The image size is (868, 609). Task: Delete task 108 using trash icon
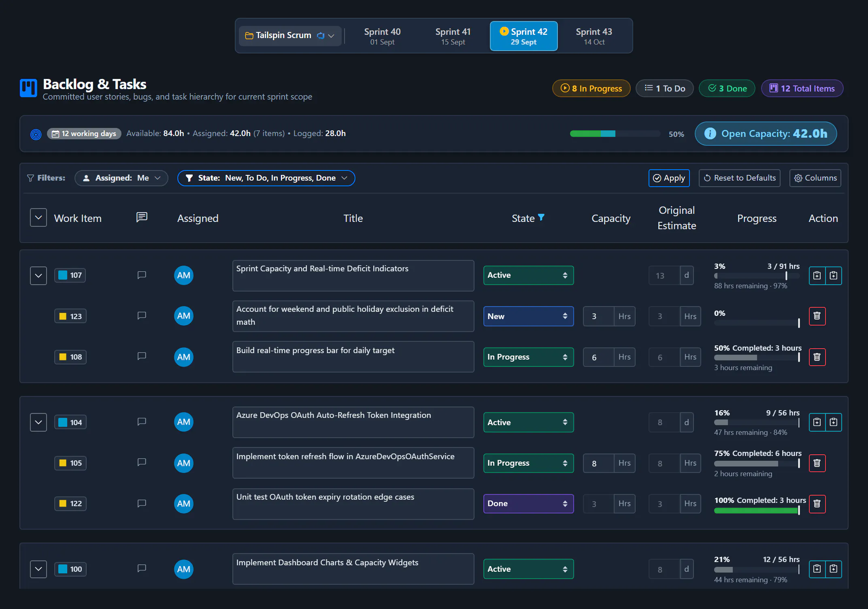click(x=817, y=357)
